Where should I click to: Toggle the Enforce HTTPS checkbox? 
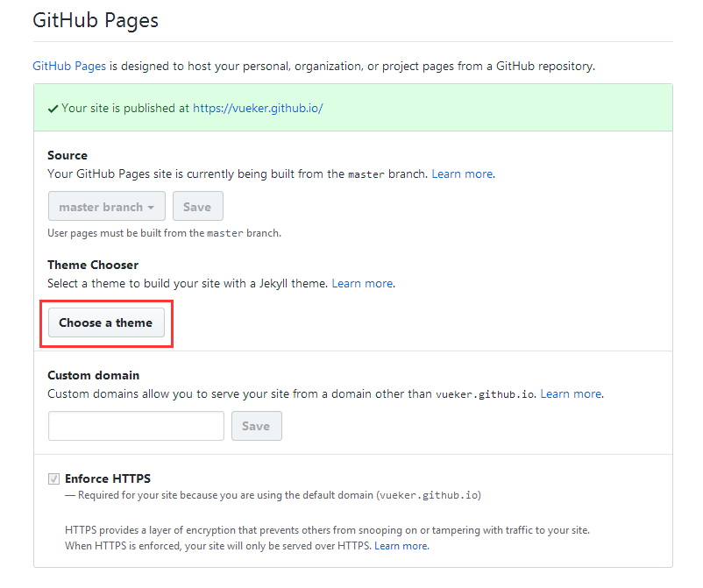pos(53,478)
